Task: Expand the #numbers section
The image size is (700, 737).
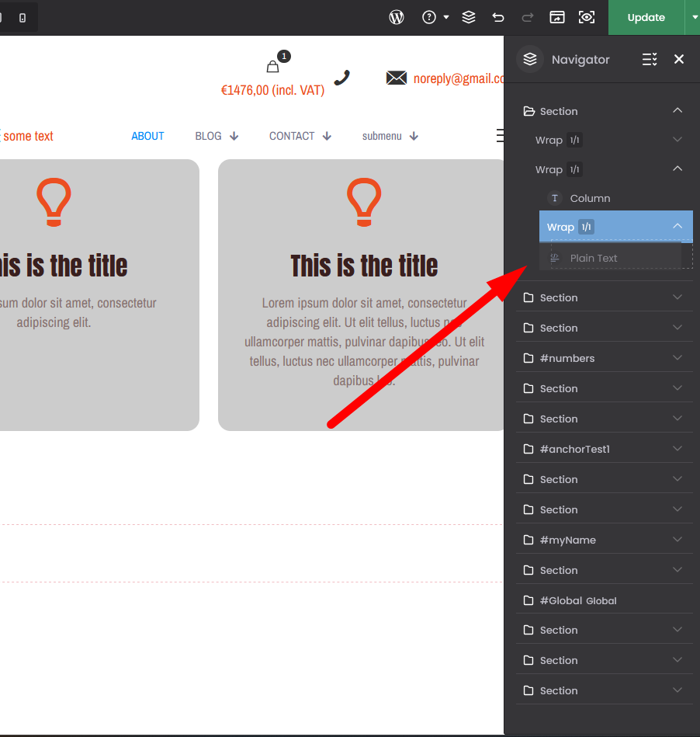Action: coord(677,358)
